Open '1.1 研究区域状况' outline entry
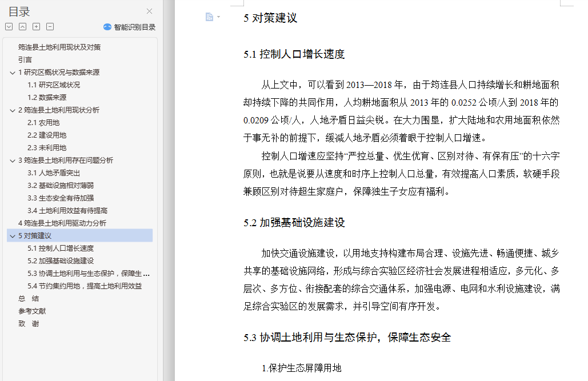588x381 pixels. 54,85
